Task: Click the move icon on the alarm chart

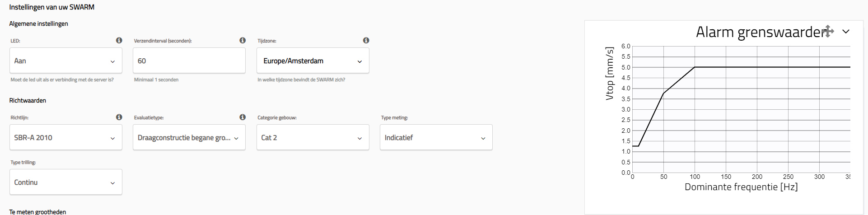Action: point(828,31)
